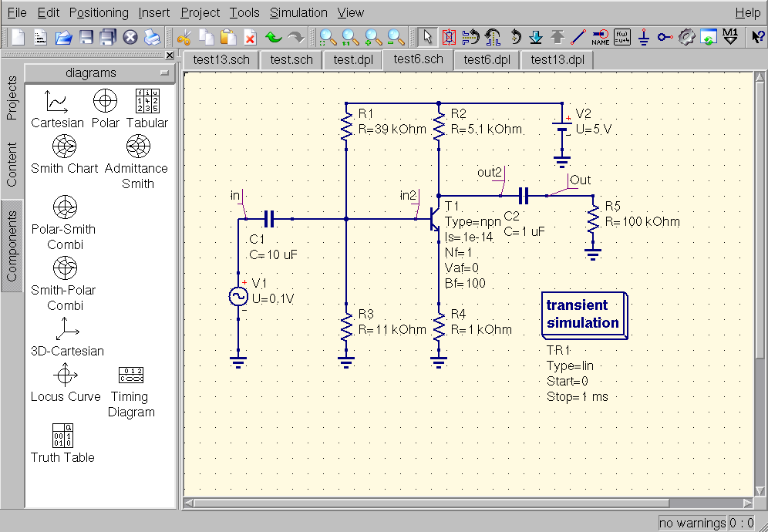Select the Wire drawing tool
Viewport: 768px width, 532px height.
click(x=578, y=37)
